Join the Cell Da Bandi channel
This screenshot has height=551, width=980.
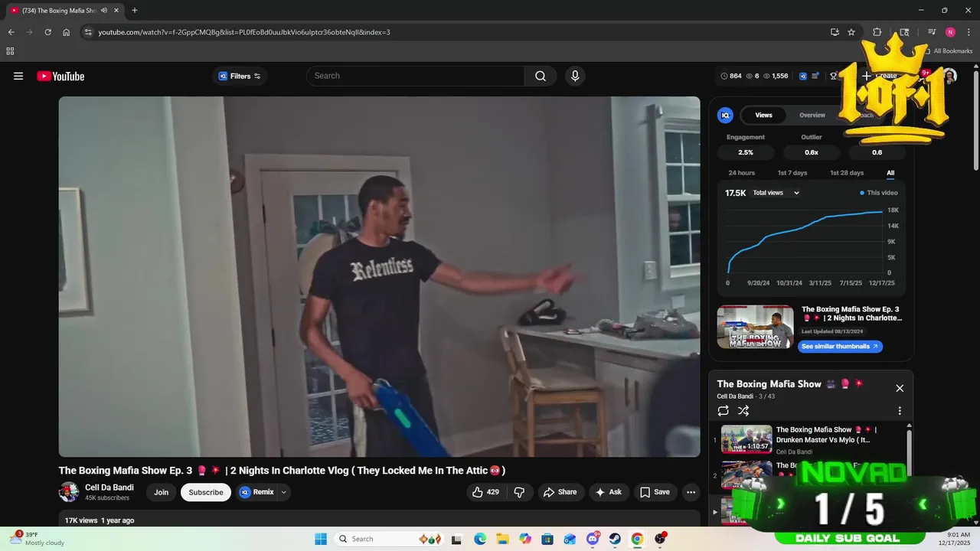[x=161, y=492]
